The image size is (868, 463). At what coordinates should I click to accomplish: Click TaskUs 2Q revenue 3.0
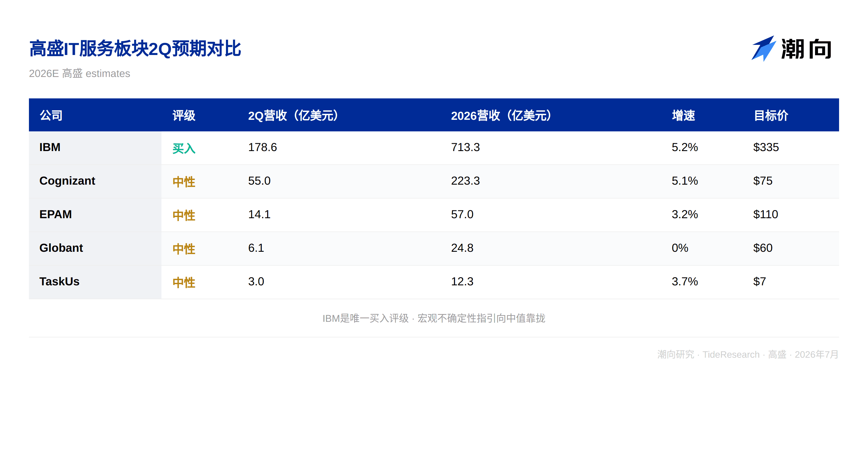(x=256, y=281)
